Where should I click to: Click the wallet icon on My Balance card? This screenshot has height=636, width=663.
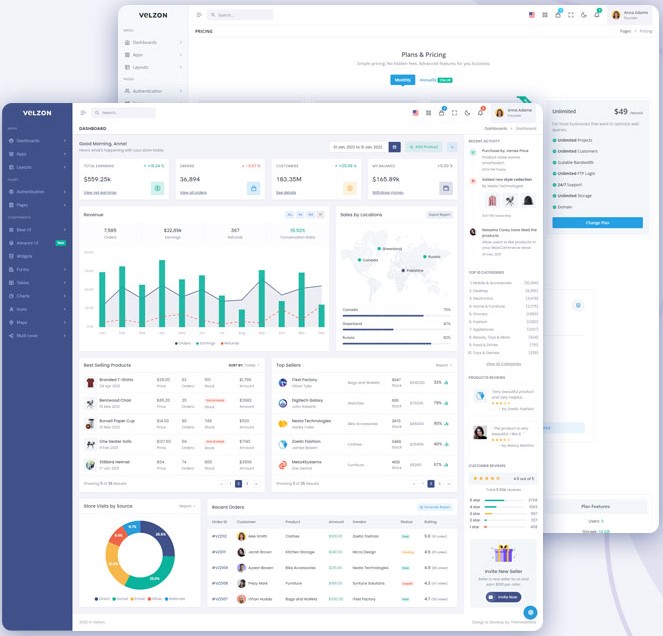(445, 188)
